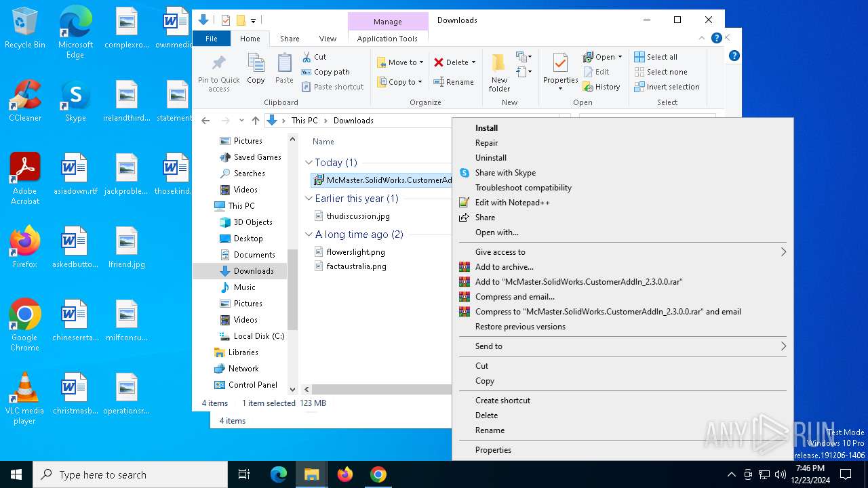The height and width of the screenshot is (488, 868).
Task: Click the Edit ribbon button
Action: pyautogui.click(x=596, y=72)
